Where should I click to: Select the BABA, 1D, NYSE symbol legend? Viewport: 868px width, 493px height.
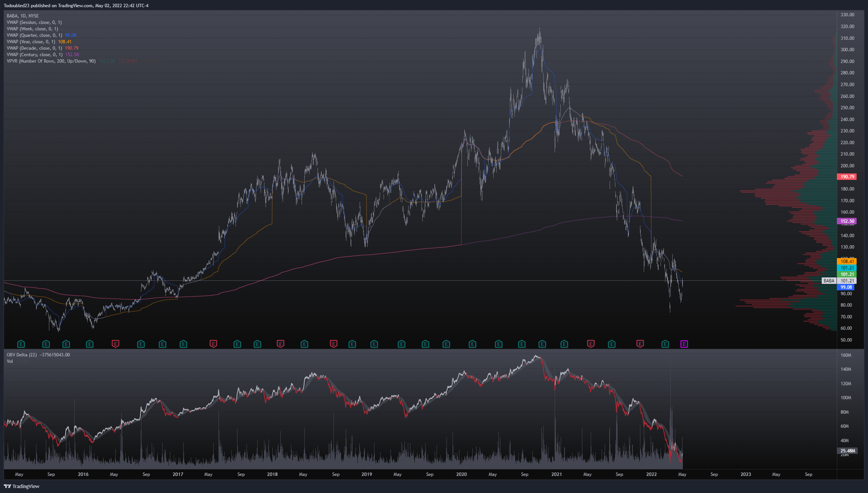pos(23,16)
